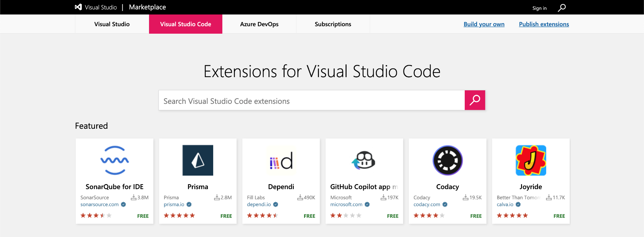Go to the Visual Studio Code tab
This screenshot has width=644, height=237.
pos(186,24)
